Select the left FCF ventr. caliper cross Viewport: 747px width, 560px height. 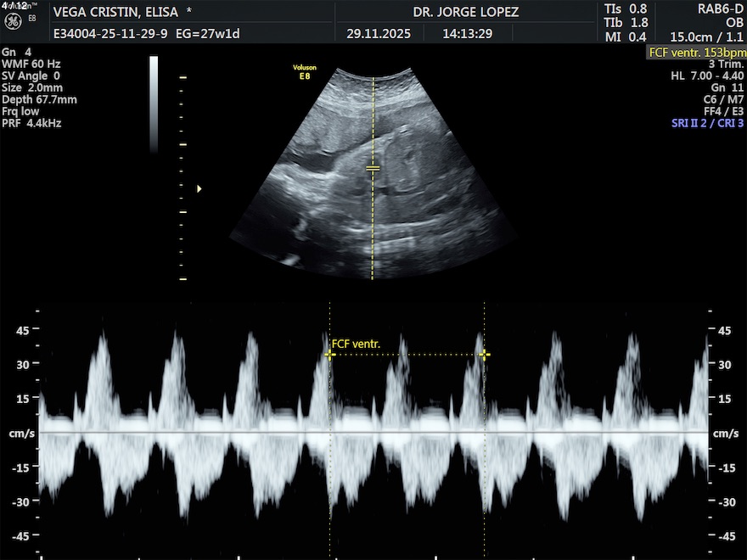point(329,356)
